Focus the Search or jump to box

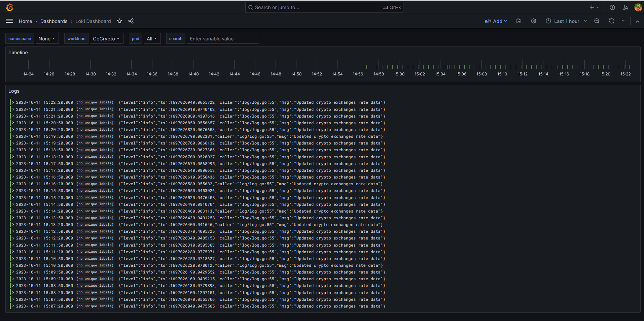[x=324, y=7]
